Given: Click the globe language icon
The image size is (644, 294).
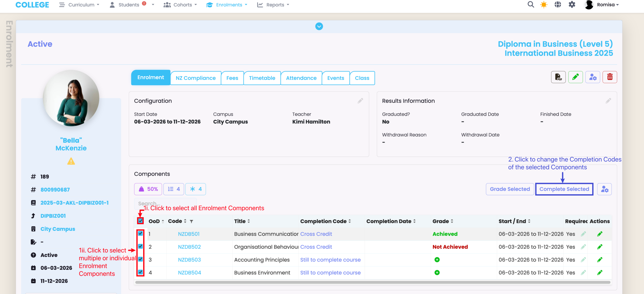Looking at the screenshot, I should [558, 5].
